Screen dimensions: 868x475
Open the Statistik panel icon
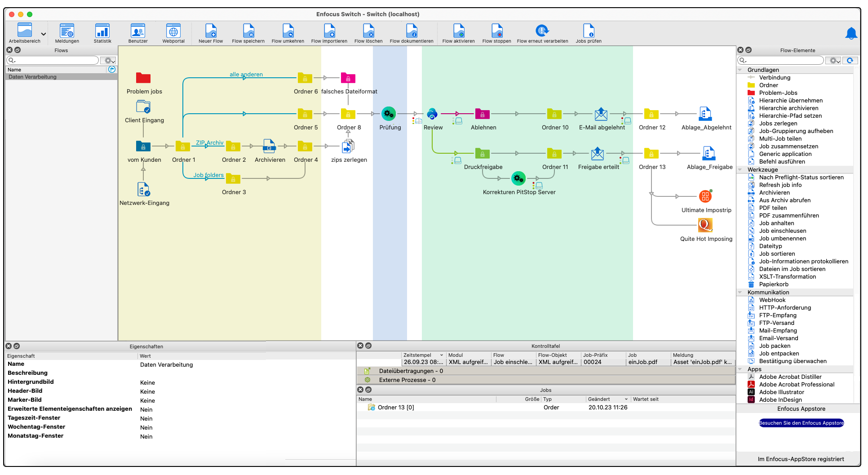pos(102,31)
